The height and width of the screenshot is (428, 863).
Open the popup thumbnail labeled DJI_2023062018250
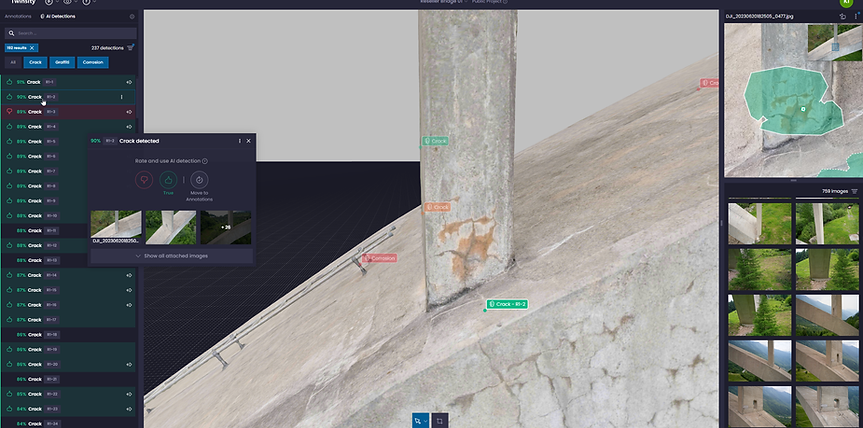coord(116,227)
